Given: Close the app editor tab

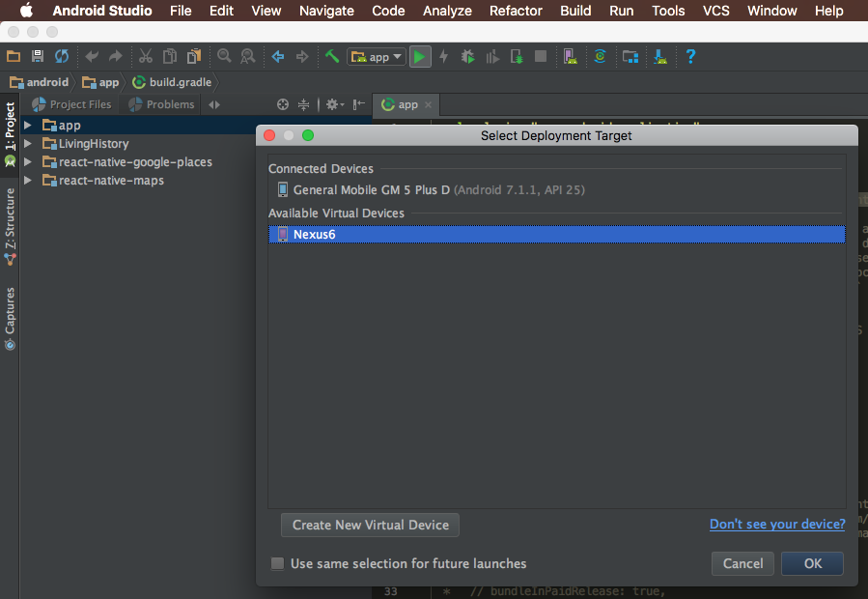Looking at the screenshot, I should [x=428, y=104].
